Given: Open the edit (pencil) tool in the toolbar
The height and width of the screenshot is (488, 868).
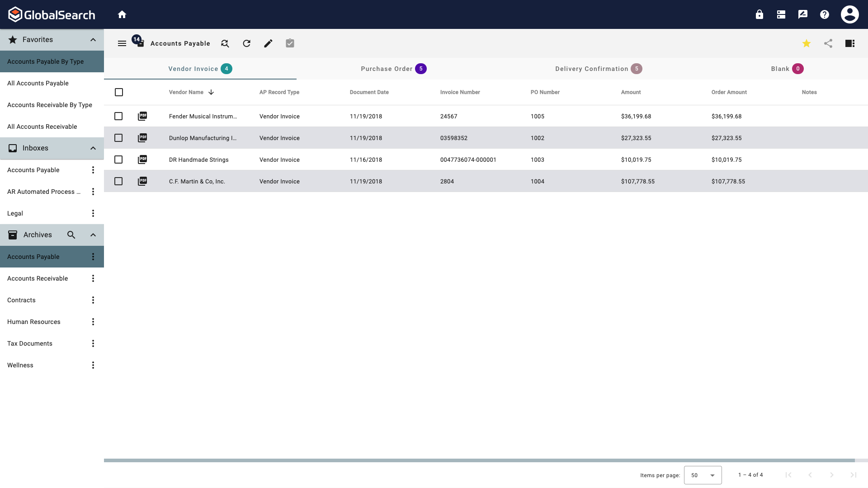Looking at the screenshot, I should [268, 43].
